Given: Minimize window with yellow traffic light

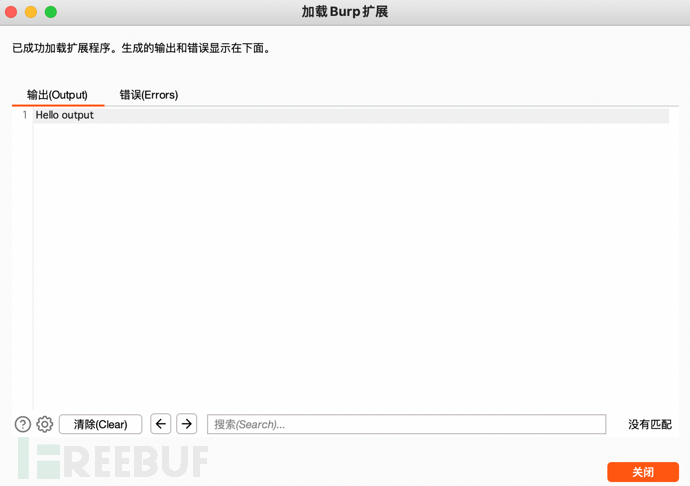Looking at the screenshot, I should point(31,12).
